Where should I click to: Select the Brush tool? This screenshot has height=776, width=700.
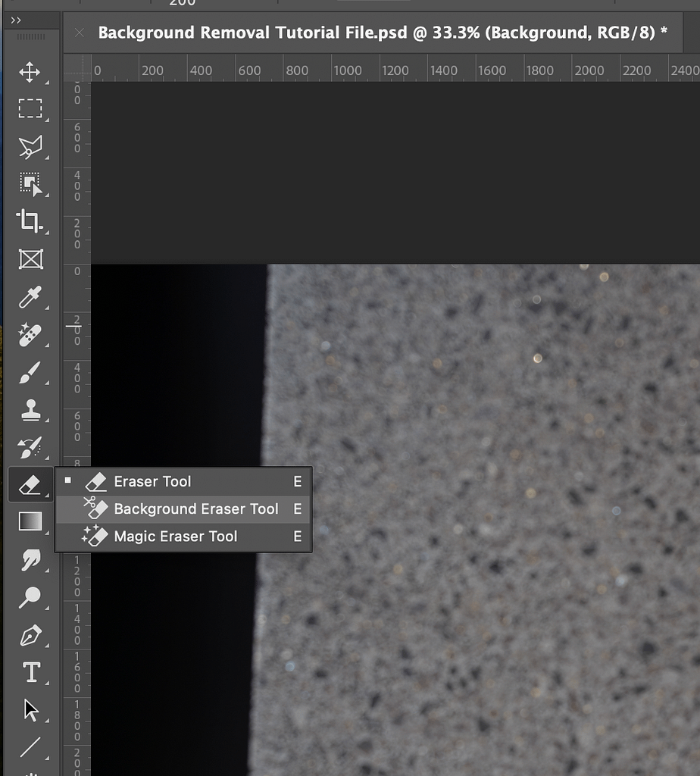coord(30,372)
